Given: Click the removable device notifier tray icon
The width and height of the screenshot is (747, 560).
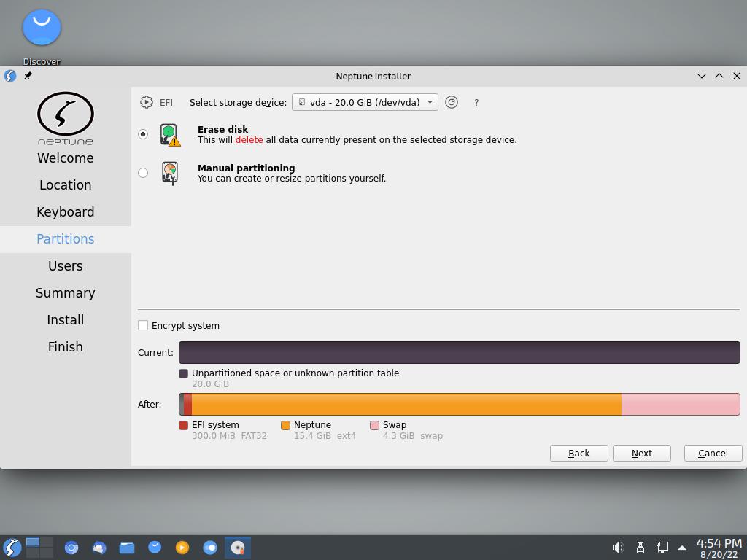Looking at the screenshot, I should coord(640,548).
